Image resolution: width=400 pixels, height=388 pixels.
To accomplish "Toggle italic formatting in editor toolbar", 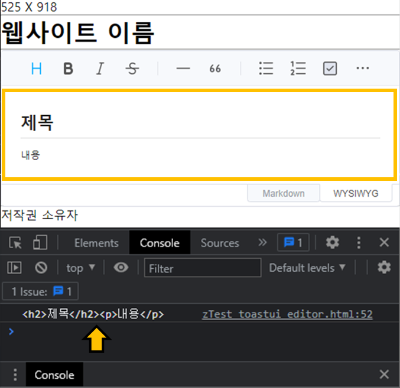I will (100, 69).
